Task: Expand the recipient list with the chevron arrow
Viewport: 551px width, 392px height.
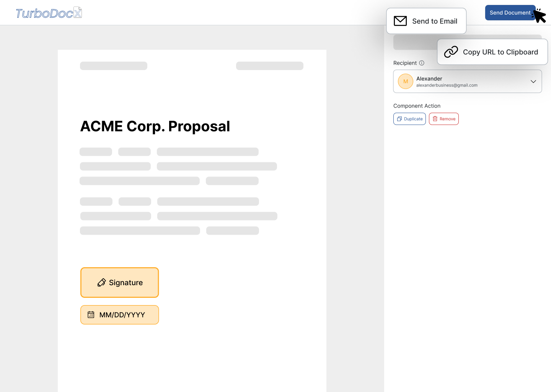Action: pyautogui.click(x=533, y=82)
